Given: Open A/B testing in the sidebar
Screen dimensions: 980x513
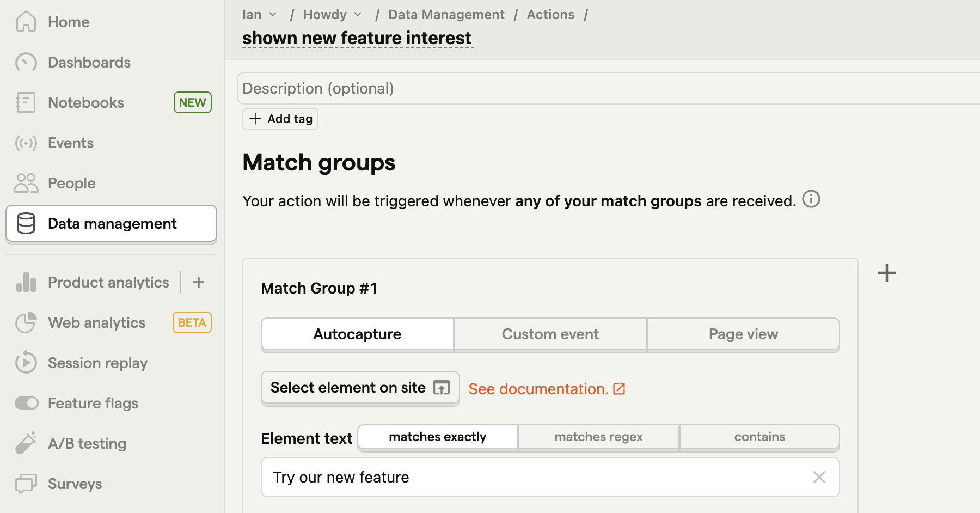Looking at the screenshot, I should 111,443.
